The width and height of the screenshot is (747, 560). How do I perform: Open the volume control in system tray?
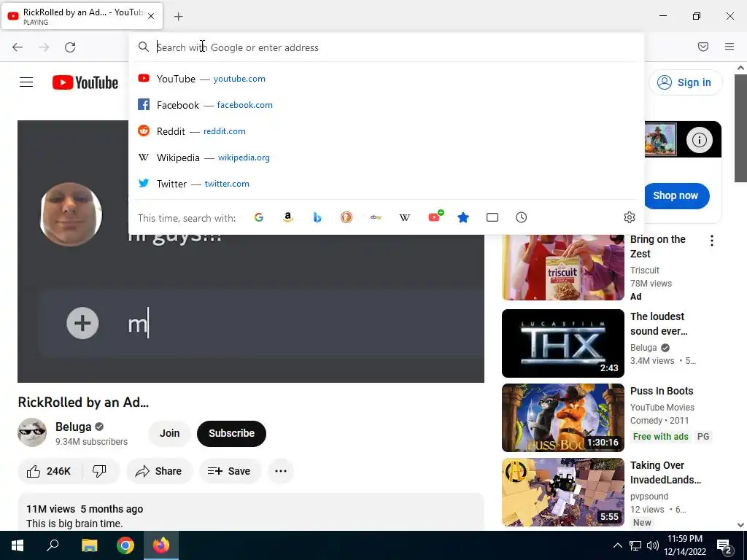point(653,545)
